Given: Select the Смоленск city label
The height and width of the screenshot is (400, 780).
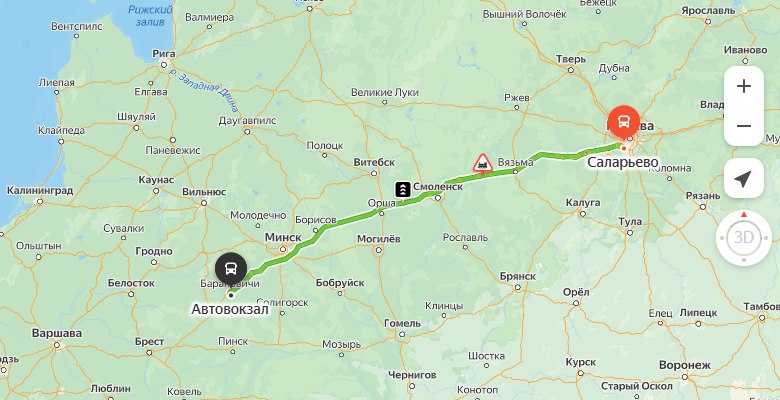Looking at the screenshot, I should tap(438, 187).
